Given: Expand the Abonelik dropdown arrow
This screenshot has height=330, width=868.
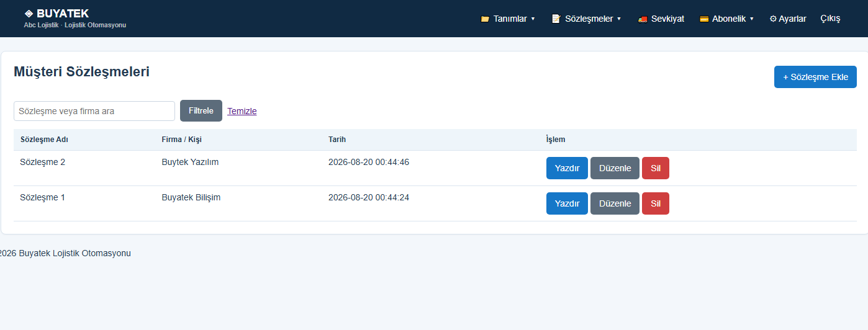Looking at the screenshot, I should tap(752, 19).
